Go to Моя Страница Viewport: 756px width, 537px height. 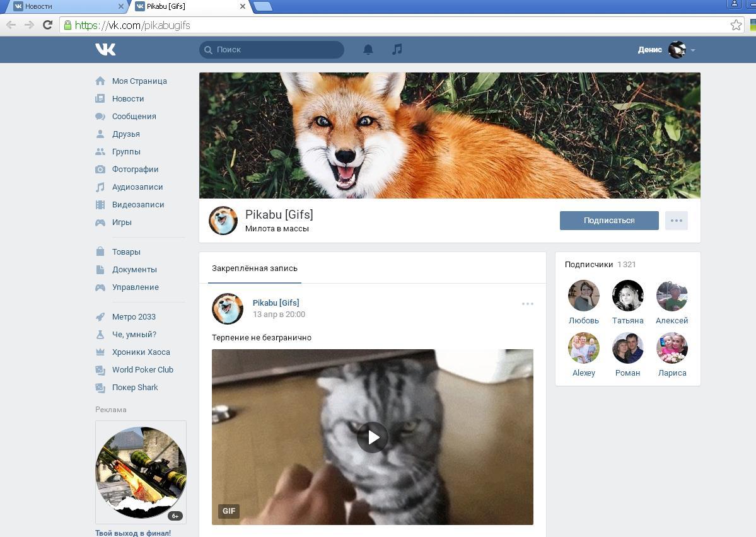pos(139,81)
